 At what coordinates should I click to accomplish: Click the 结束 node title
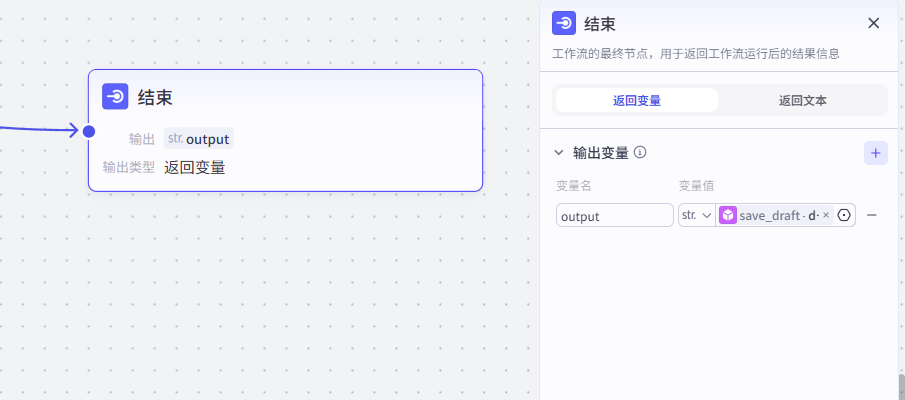[x=155, y=97]
